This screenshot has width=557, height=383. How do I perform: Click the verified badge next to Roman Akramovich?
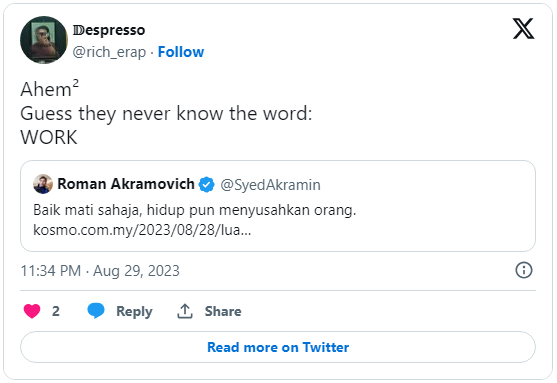point(206,184)
